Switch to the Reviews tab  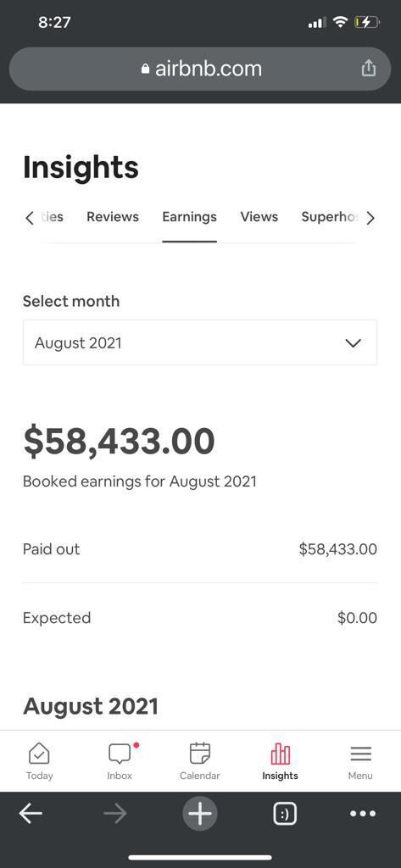click(x=113, y=217)
